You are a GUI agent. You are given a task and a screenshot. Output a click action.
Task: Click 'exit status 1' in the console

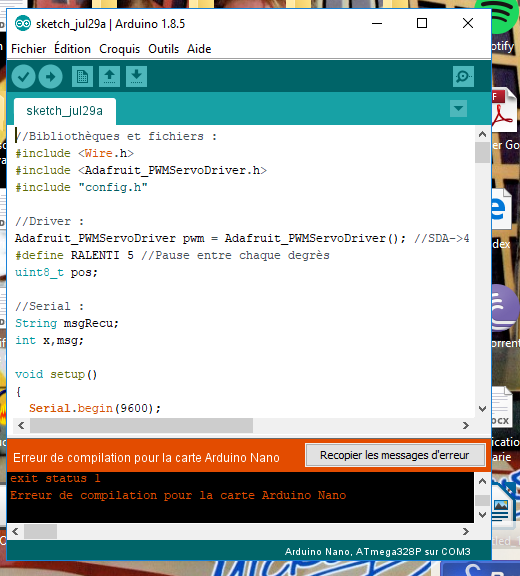point(55,478)
